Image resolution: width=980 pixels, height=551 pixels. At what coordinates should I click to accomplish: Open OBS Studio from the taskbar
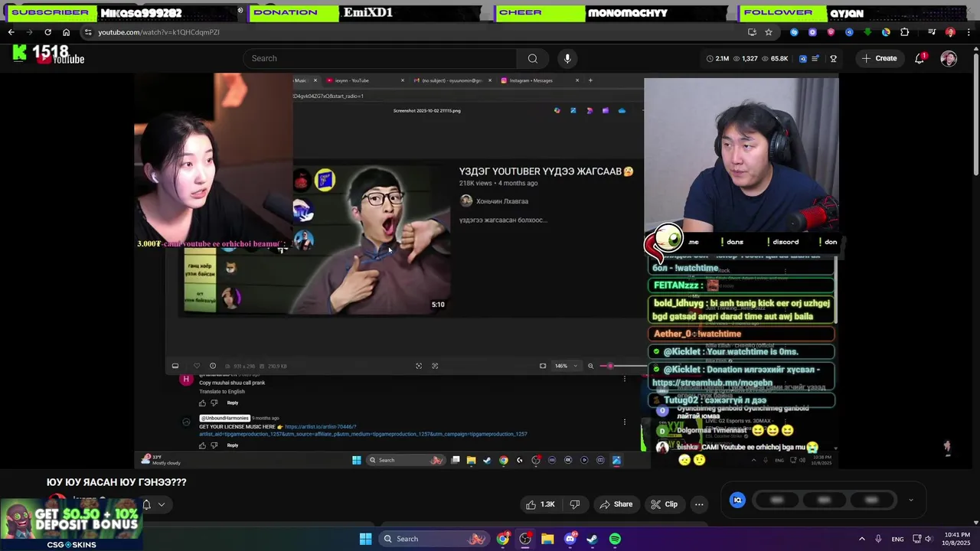click(525, 539)
